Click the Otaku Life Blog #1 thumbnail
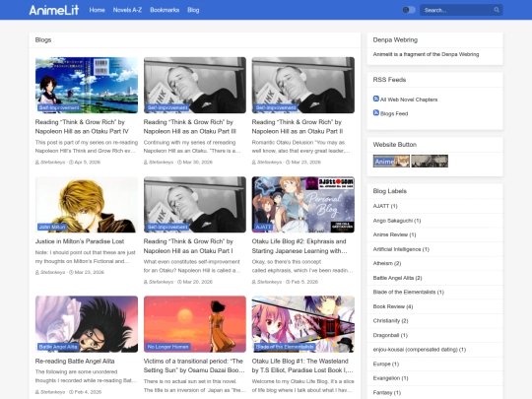 (x=303, y=324)
